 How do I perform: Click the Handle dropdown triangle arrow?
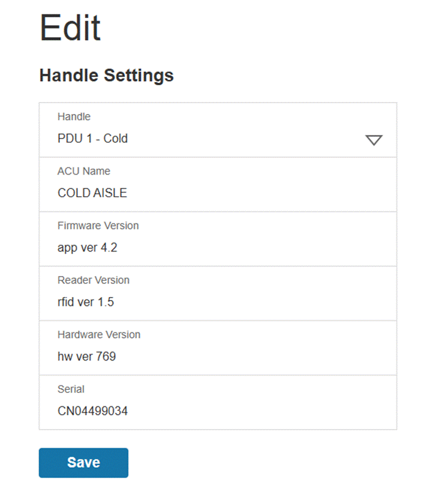click(x=373, y=140)
